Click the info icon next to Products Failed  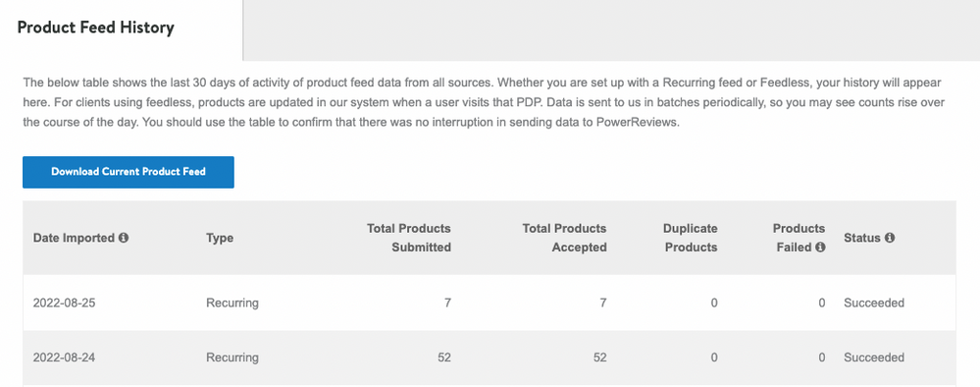tap(820, 248)
